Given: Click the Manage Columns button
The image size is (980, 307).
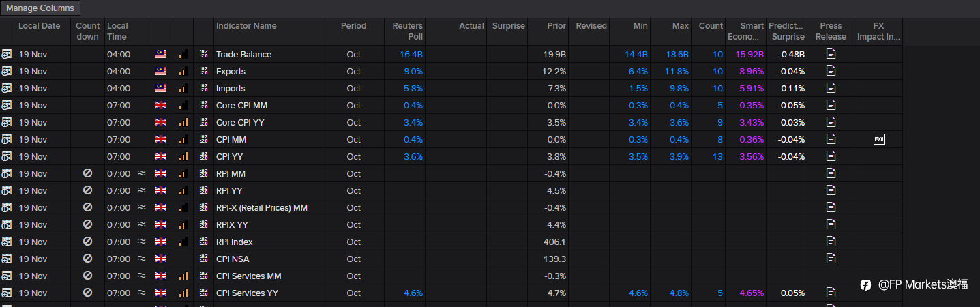Looking at the screenshot, I should [41, 8].
